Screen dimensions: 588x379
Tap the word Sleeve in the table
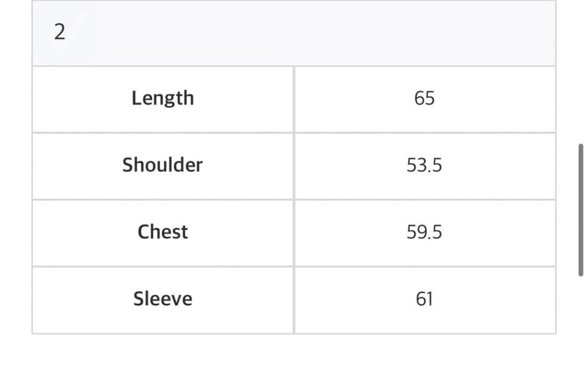coord(163,299)
